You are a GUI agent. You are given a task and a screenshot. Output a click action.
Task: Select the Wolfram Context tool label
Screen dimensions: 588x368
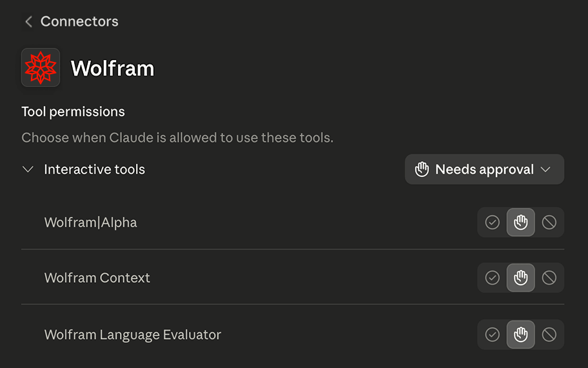97,278
